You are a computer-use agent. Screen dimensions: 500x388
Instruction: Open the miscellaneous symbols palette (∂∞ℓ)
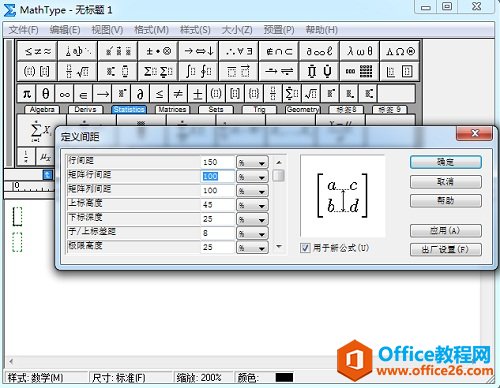(319, 51)
